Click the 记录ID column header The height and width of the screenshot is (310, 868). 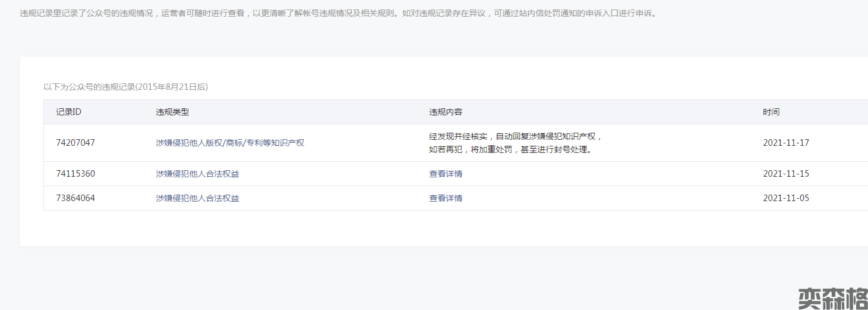[x=68, y=112]
